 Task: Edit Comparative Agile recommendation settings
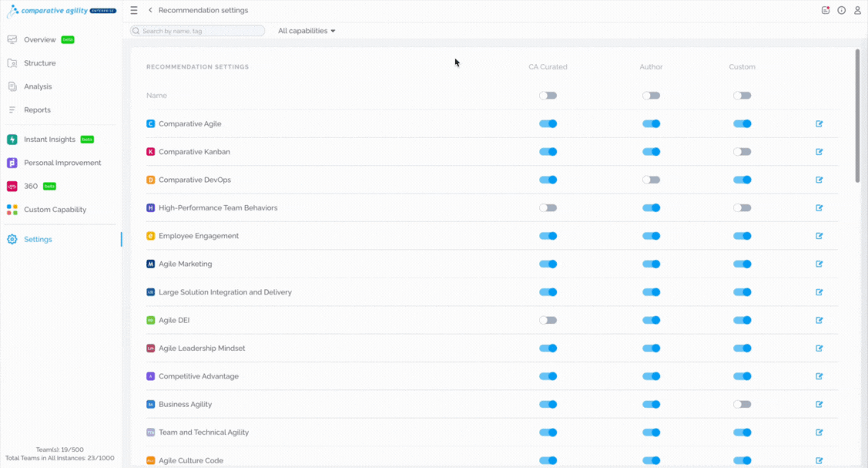[819, 123]
